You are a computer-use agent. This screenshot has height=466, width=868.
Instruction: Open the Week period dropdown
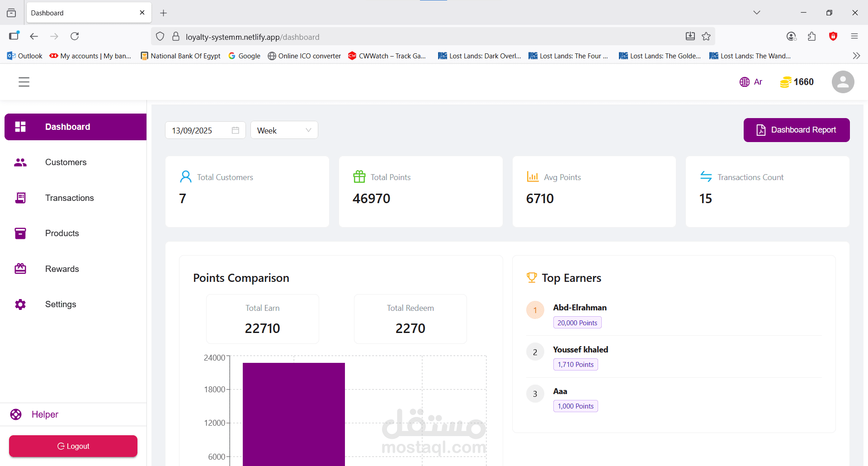pyautogui.click(x=284, y=130)
